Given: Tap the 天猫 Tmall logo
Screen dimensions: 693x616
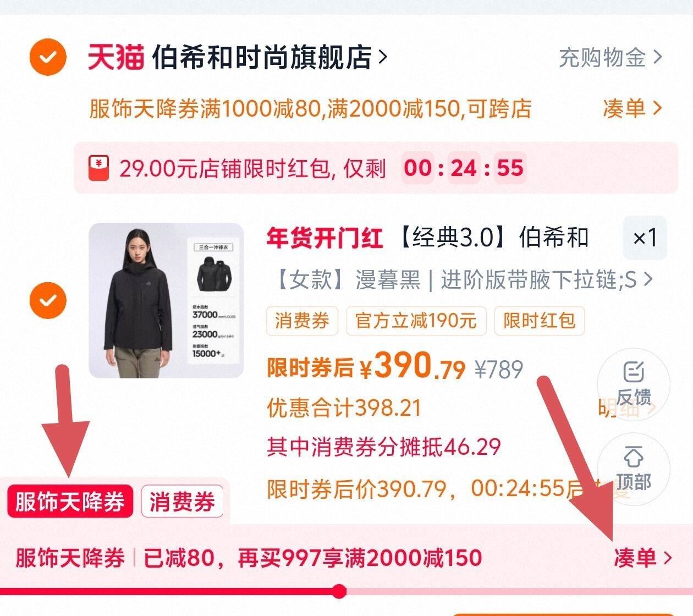Looking at the screenshot, I should click(x=116, y=57).
